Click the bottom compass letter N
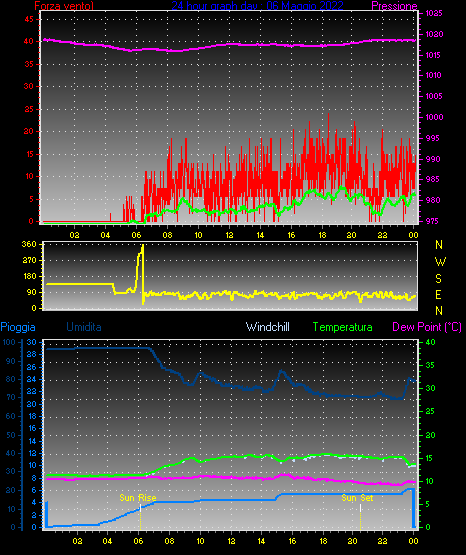 (439, 311)
